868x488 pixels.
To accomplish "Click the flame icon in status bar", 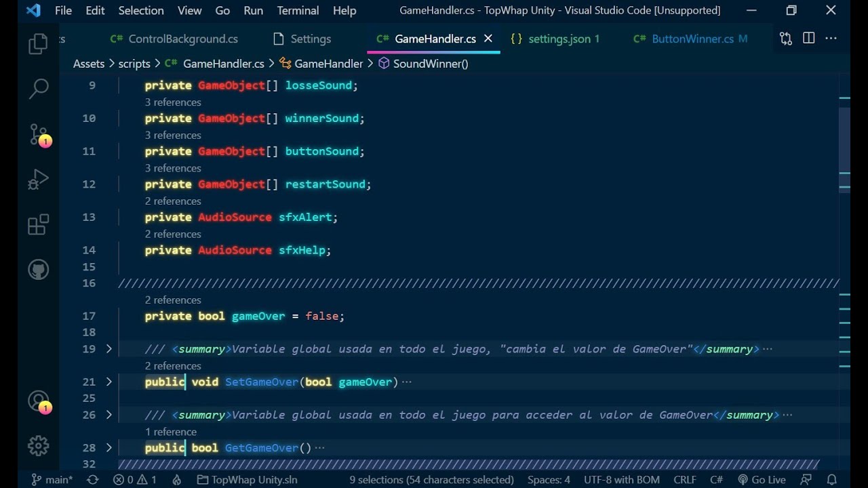I will 177,480.
